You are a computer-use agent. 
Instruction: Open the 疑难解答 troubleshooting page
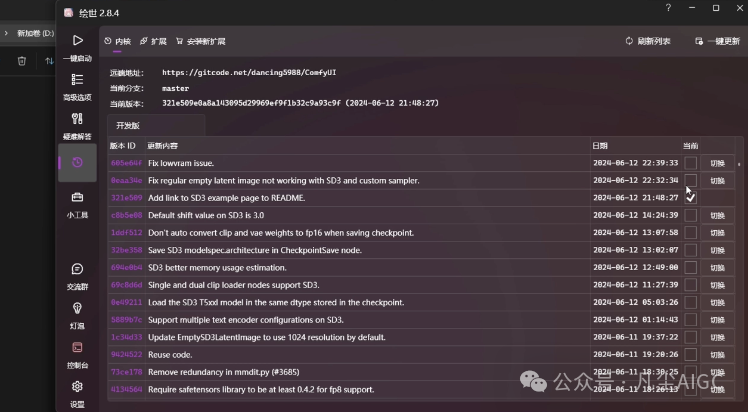(77, 119)
